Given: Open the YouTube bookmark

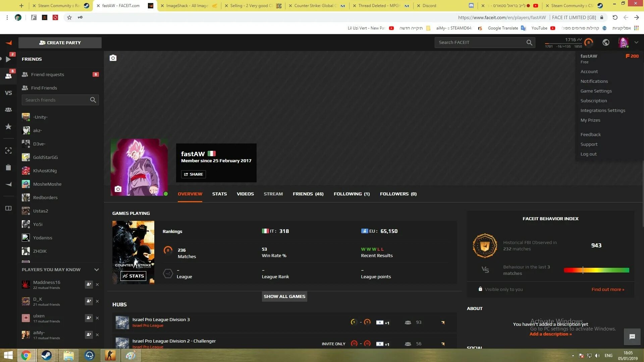Looking at the screenshot, I should (x=543, y=28).
